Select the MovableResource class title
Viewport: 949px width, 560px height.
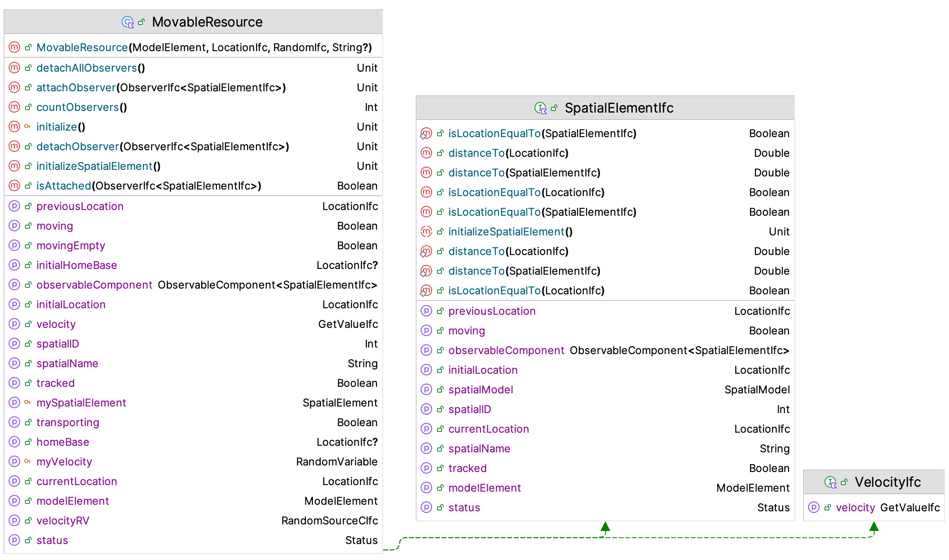pos(207,22)
